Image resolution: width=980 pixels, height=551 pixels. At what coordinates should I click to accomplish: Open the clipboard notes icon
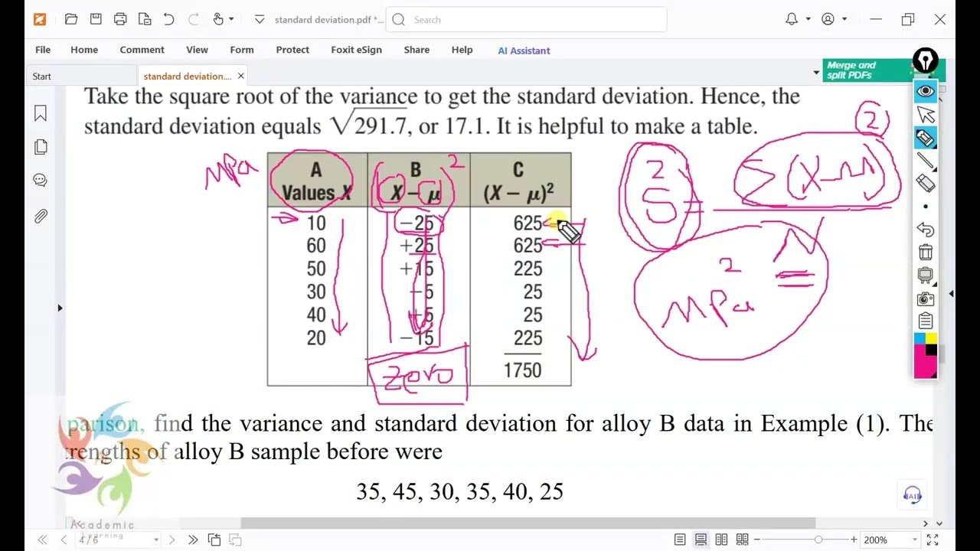926,321
